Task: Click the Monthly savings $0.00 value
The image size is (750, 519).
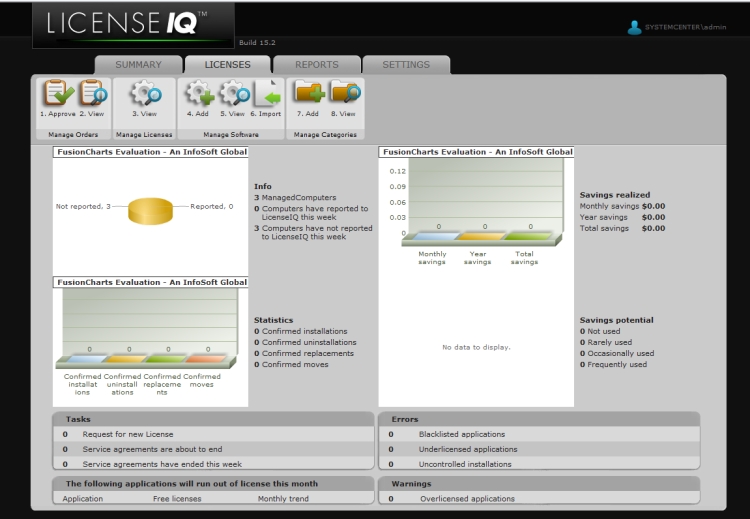Action: [x=653, y=206]
